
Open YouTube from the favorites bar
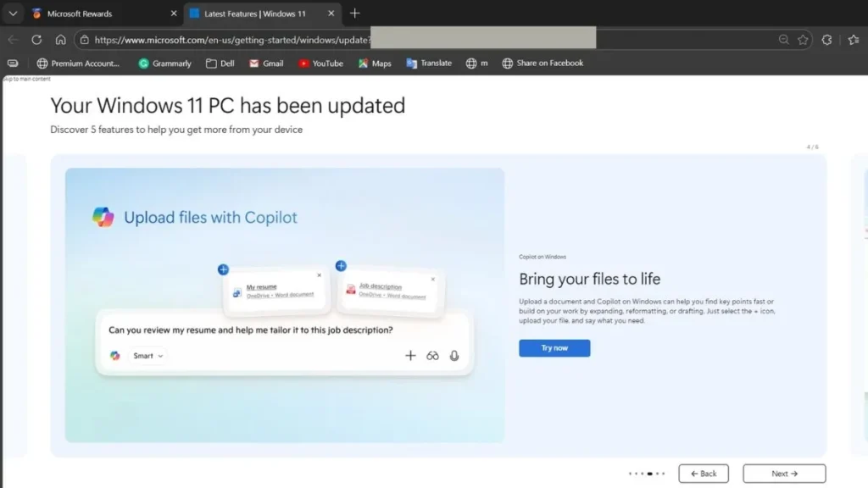click(320, 63)
